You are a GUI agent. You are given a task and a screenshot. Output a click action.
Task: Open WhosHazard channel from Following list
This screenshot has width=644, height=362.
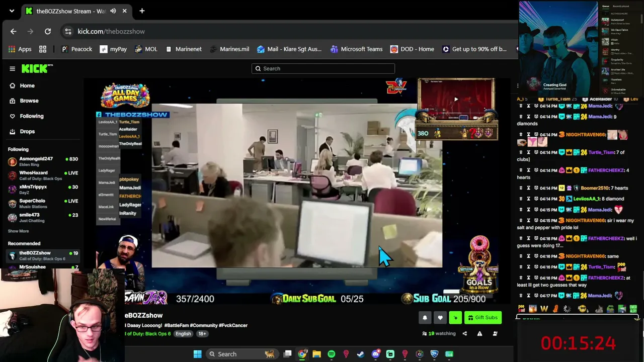tap(43, 175)
